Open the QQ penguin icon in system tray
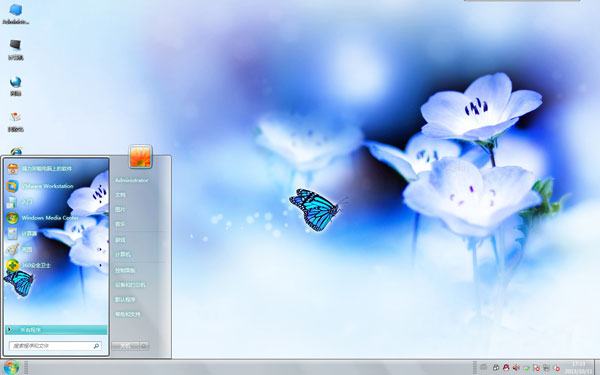The image size is (600, 375). [506, 368]
